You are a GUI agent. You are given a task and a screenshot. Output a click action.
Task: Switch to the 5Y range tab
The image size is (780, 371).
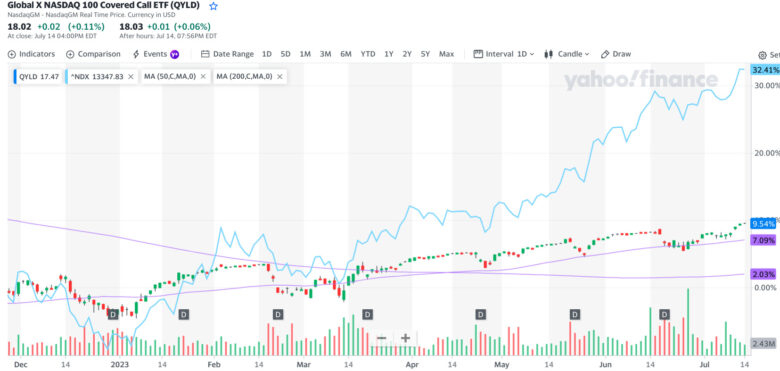[425, 54]
